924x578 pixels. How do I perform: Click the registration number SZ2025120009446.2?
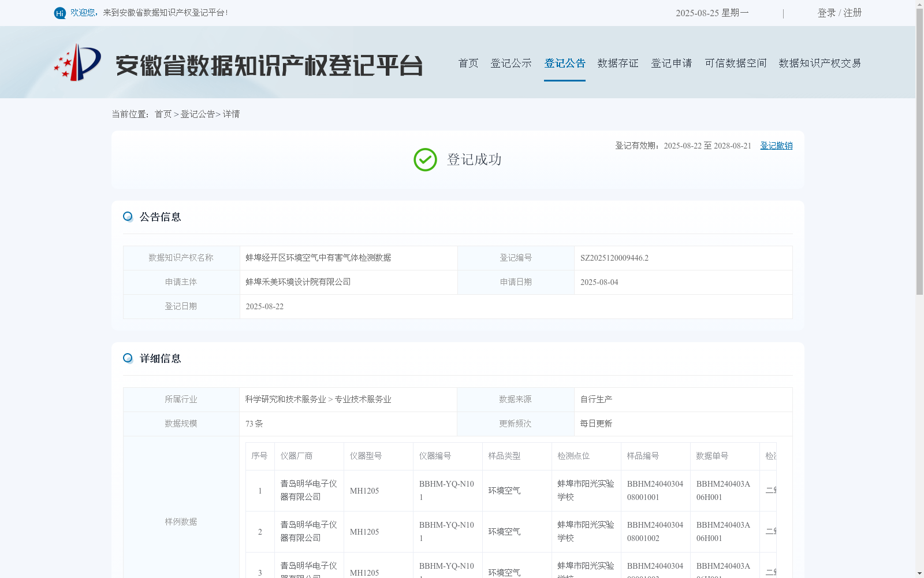pyautogui.click(x=614, y=258)
